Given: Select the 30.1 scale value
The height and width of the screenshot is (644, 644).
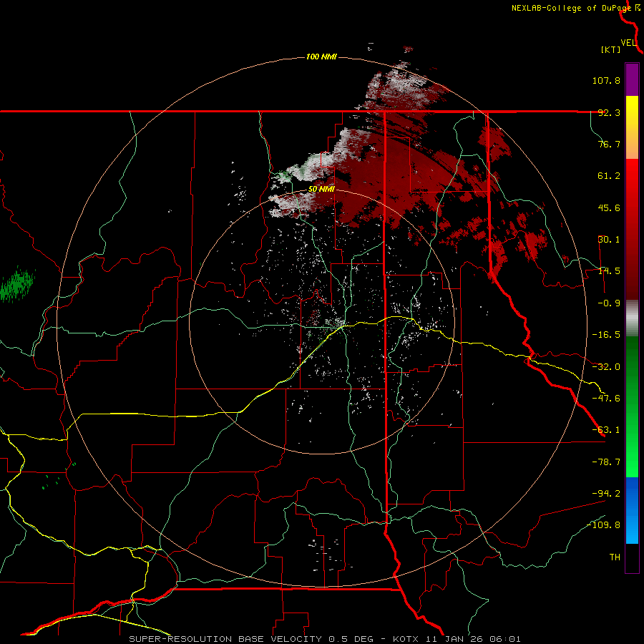Looking at the screenshot, I should click(x=609, y=240).
